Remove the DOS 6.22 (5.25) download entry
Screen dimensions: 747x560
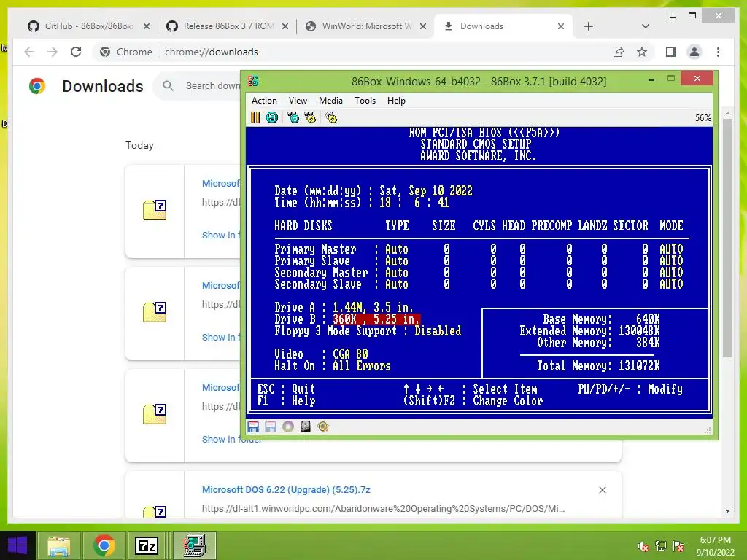coord(602,490)
